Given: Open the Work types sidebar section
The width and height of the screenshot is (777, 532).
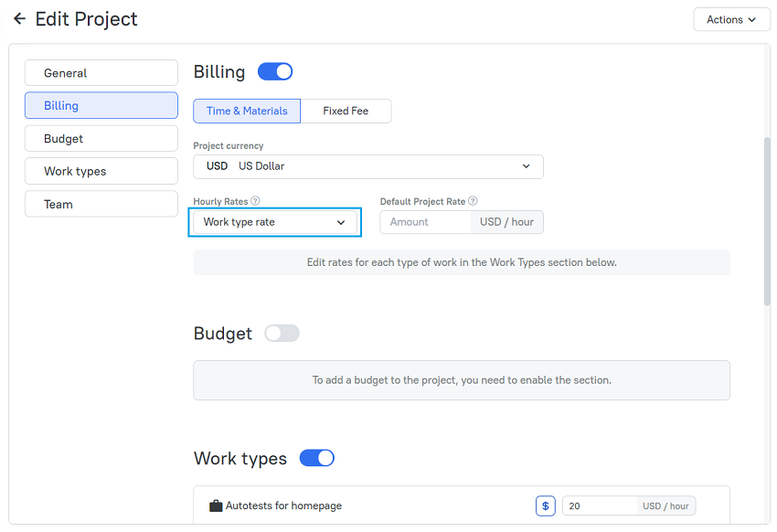Looking at the screenshot, I should click(101, 171).
